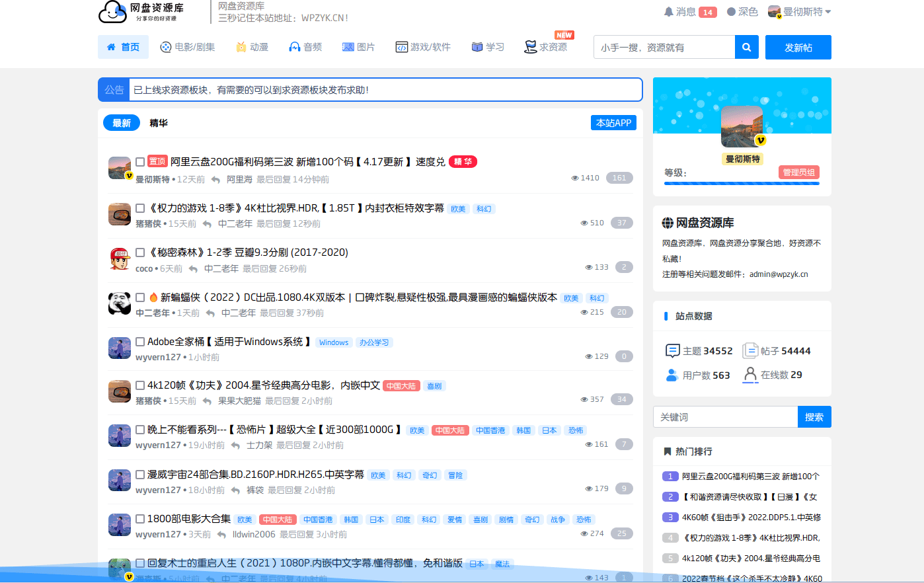This screenshot has height=583, width=924.
Task: Switch to the 最新 tab
Action: tap(122, 123)
